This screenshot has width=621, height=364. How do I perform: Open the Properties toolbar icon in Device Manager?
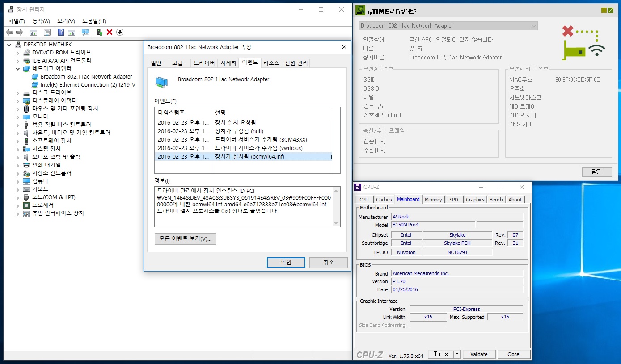click(x=47, y=32)
